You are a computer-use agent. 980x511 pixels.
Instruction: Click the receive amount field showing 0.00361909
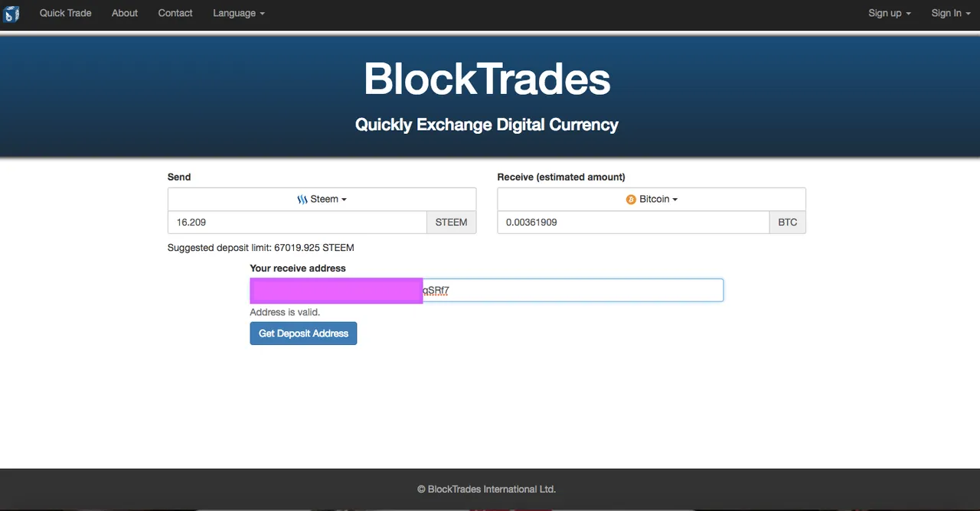(x=633, y=222)
